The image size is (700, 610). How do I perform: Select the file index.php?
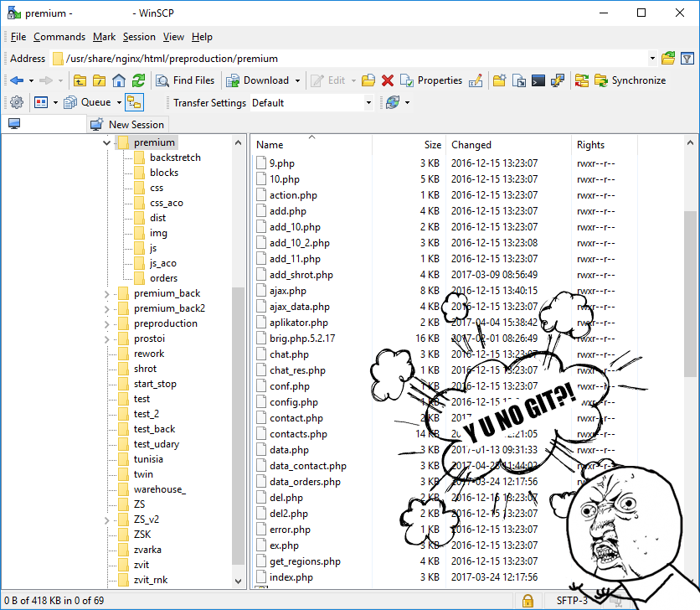(291, 577)
